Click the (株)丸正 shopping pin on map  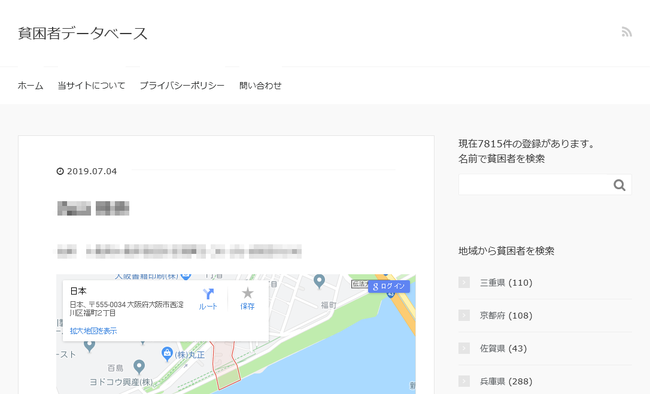tap(167, 353)
